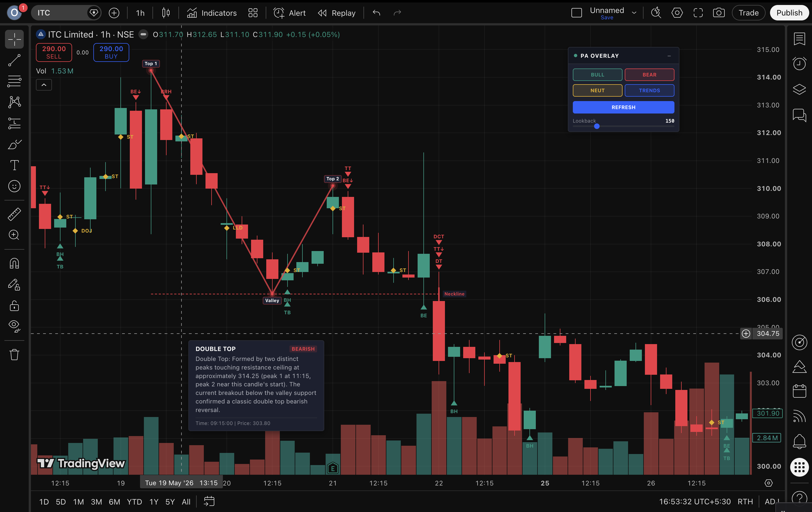Collapse the indicator legend chevron
Screen dimensions: 812x512
[x=44, y=85]
